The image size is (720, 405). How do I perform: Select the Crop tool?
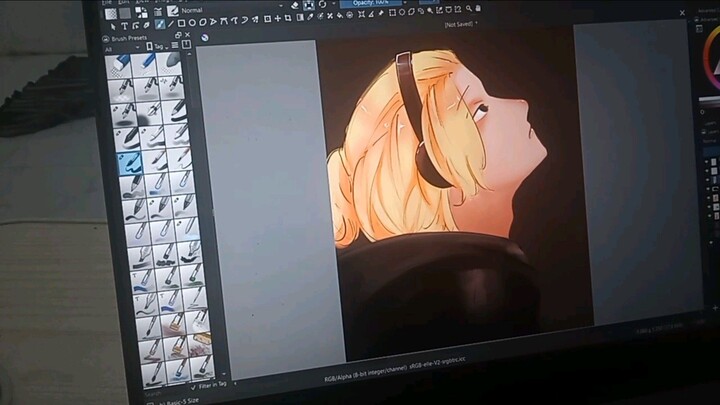[288, 18]
